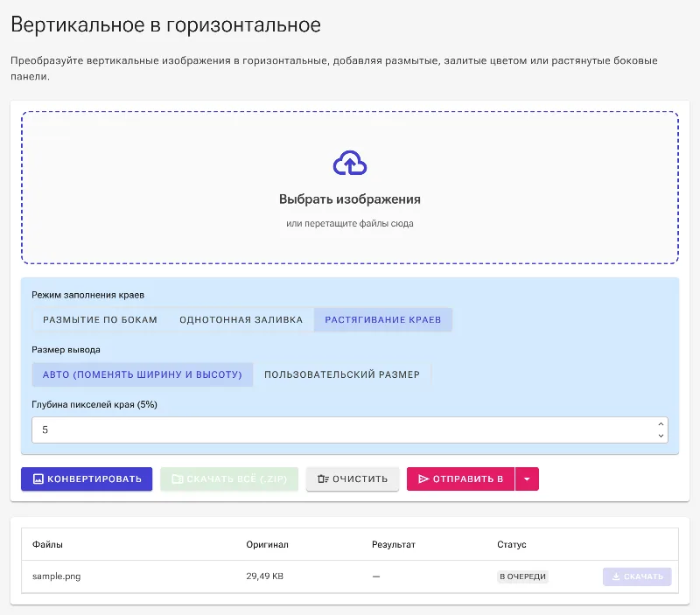Select 'Однотонная заливка' fill mode
The height and width of the screenshot is (615, 700).
[x=241, y=319]
